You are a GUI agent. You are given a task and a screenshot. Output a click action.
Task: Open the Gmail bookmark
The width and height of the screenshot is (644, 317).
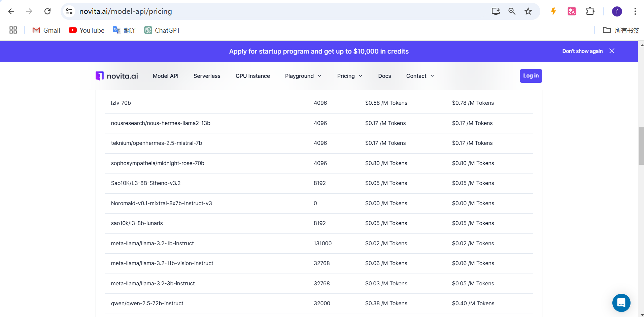[x=46, y=30]
